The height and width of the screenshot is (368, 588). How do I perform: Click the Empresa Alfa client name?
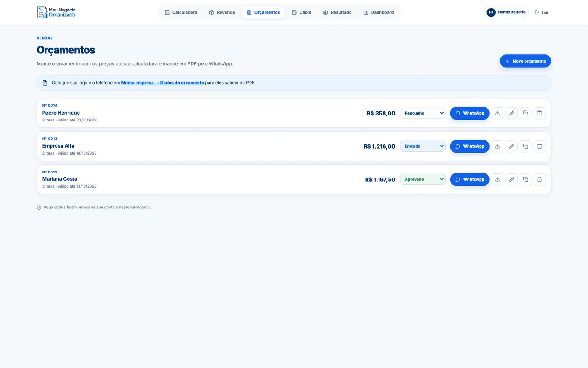[58, 146]
